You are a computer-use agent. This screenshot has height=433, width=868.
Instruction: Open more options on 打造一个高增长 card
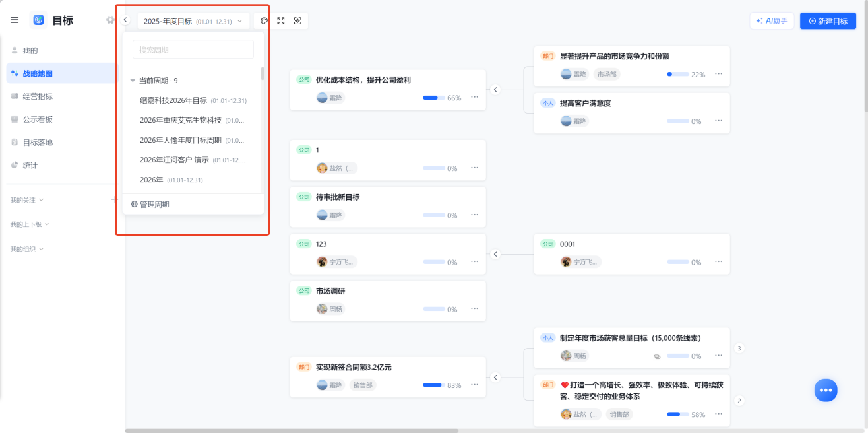point(718,414)
